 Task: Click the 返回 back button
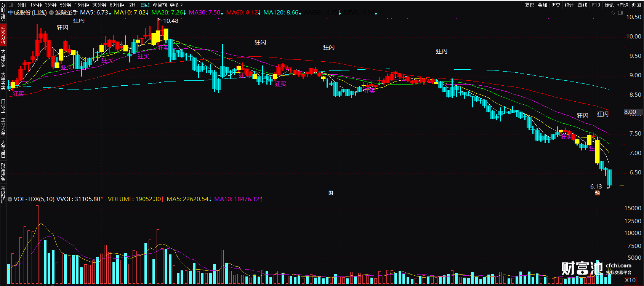click(x=636, y=5)
